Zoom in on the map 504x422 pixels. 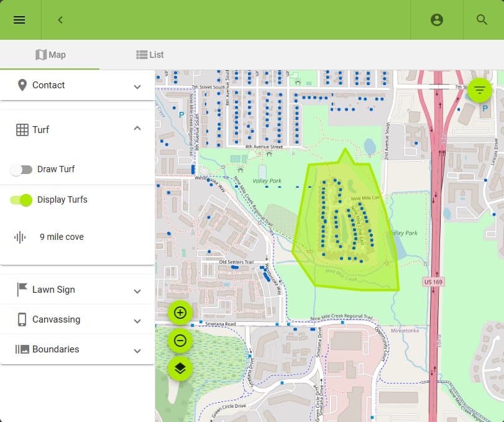pos(180,313)
